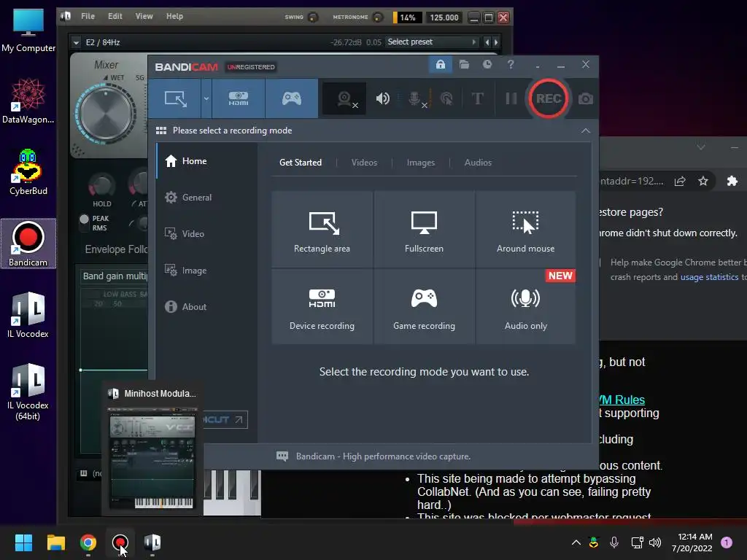Go to previous preset arrow
The image size is (747, 560).
(487, 42)
